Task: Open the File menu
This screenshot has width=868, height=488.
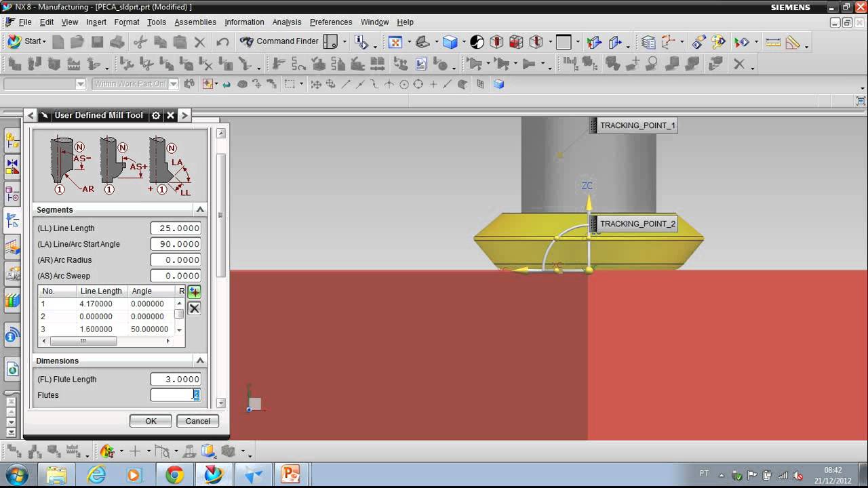Action: 25,22
